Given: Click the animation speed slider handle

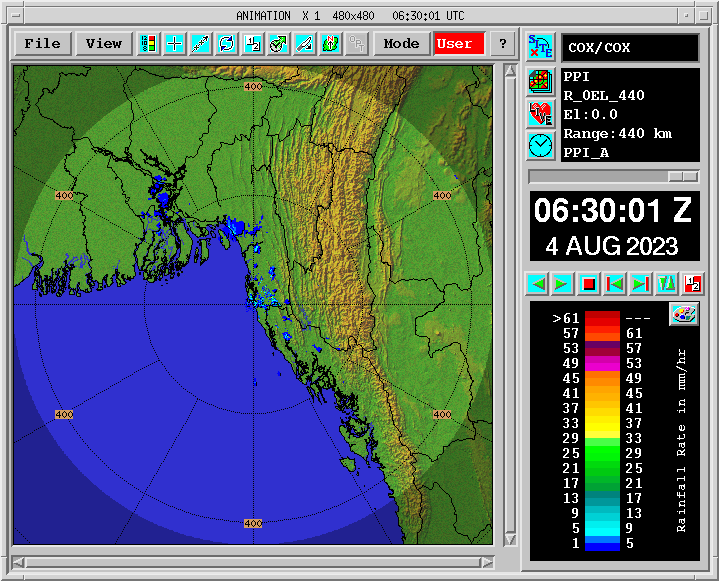Looking at the screenshot, I should coord(683,177).
